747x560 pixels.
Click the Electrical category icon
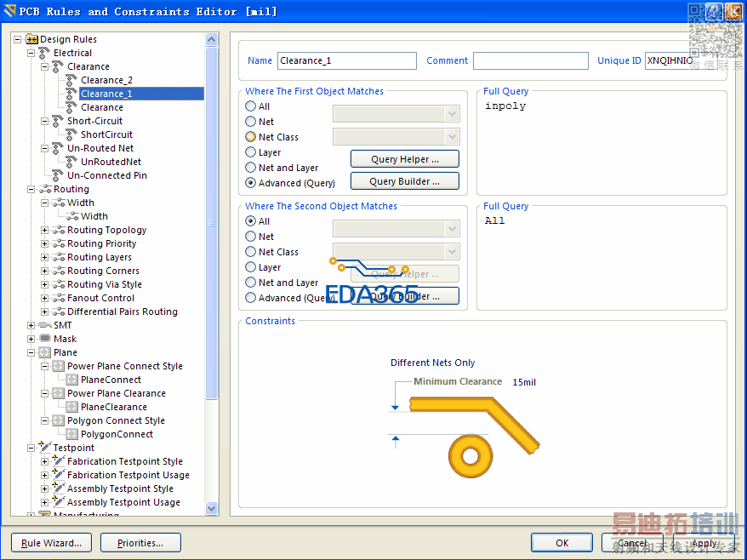[x=45, y=53]
